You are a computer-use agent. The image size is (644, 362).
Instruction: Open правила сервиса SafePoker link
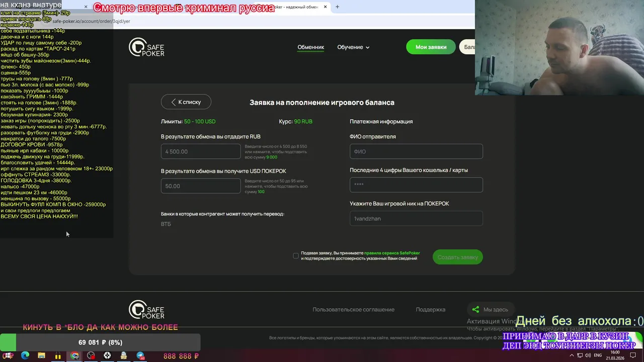pos(392,253)
